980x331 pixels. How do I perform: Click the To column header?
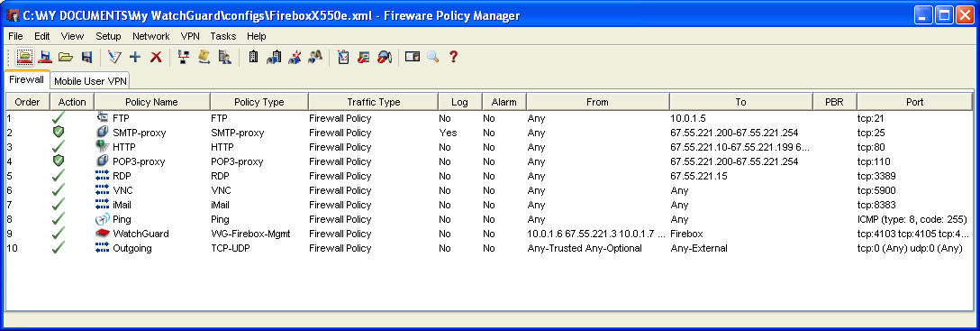pos(740,102)
